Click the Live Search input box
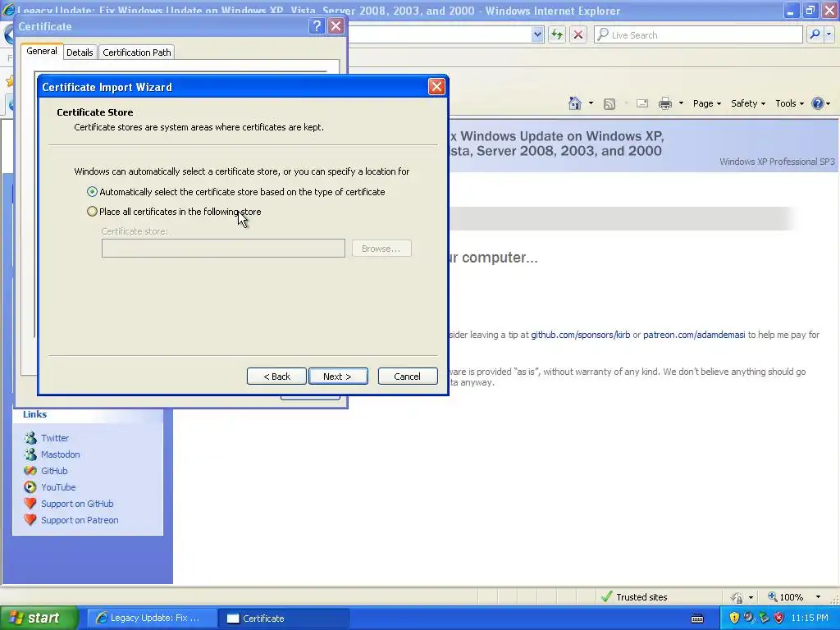 pos(698,34)
